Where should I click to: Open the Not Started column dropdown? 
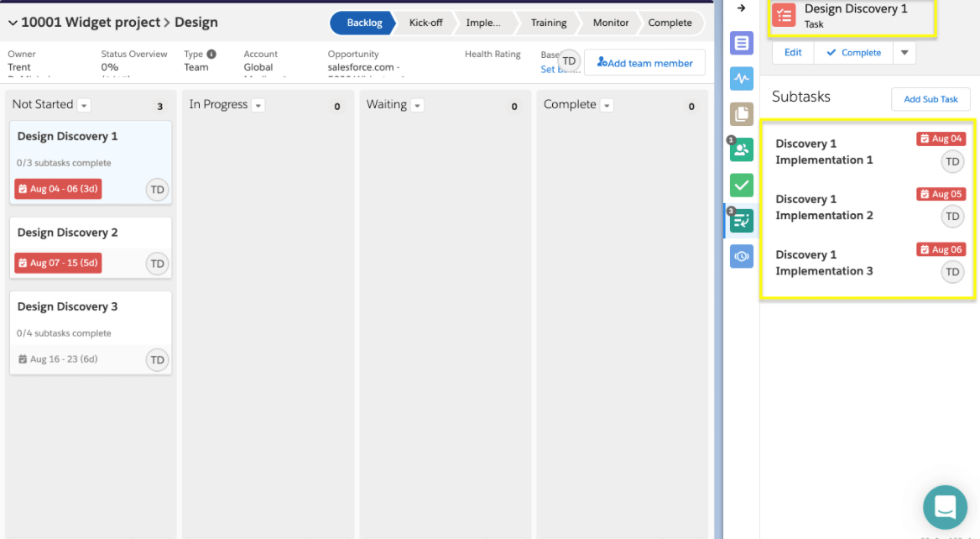(84, 105)
